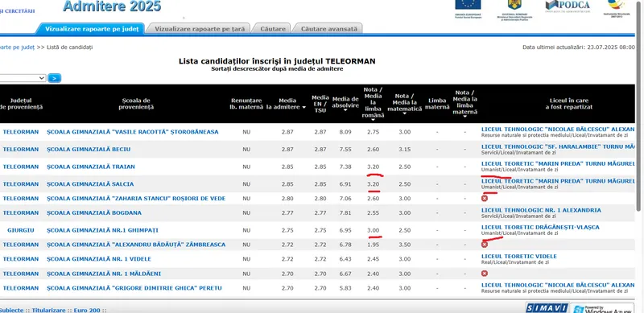Sort by Nota la limba română arrow
Viewport: 644px width, 313px height.
click(373, 121)
